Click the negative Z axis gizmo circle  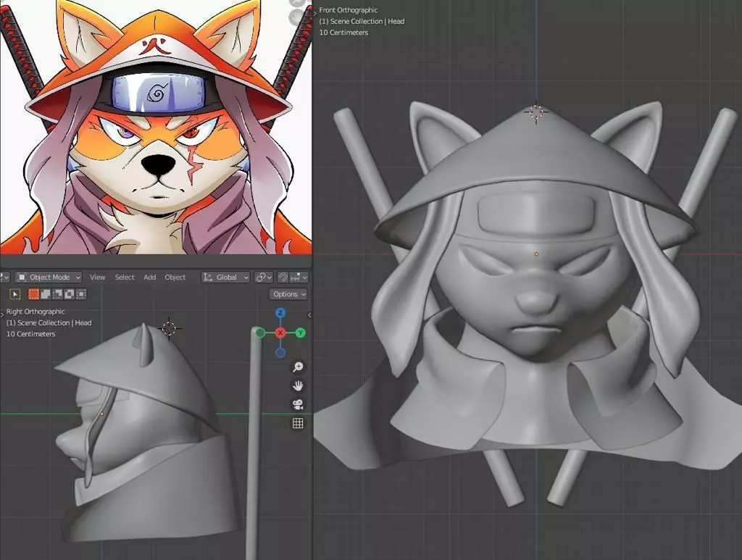280,353
